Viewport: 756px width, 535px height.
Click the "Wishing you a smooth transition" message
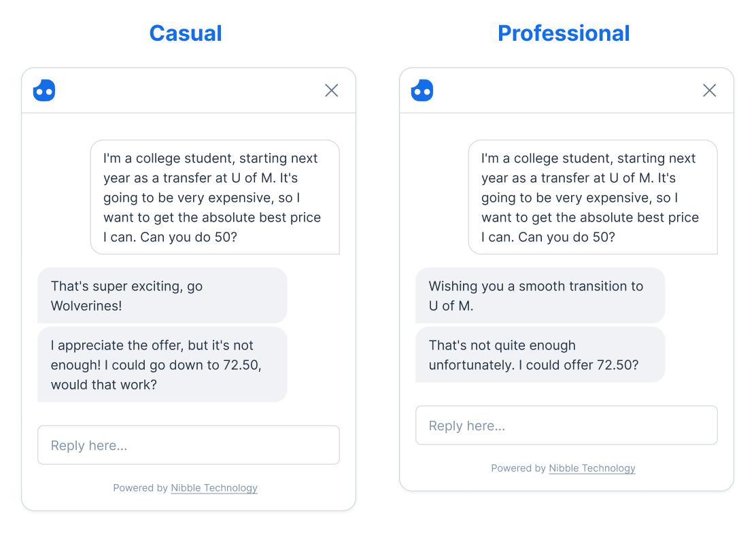pos(540,296)
